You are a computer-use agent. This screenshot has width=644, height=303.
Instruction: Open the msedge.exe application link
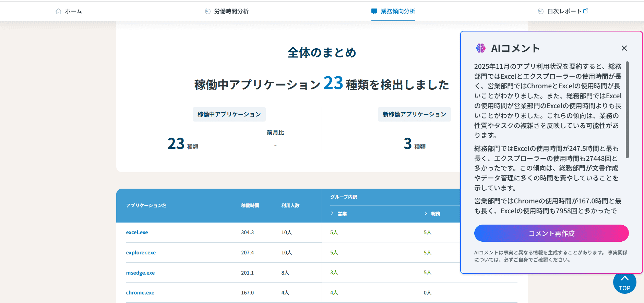(x=140, y=273)
